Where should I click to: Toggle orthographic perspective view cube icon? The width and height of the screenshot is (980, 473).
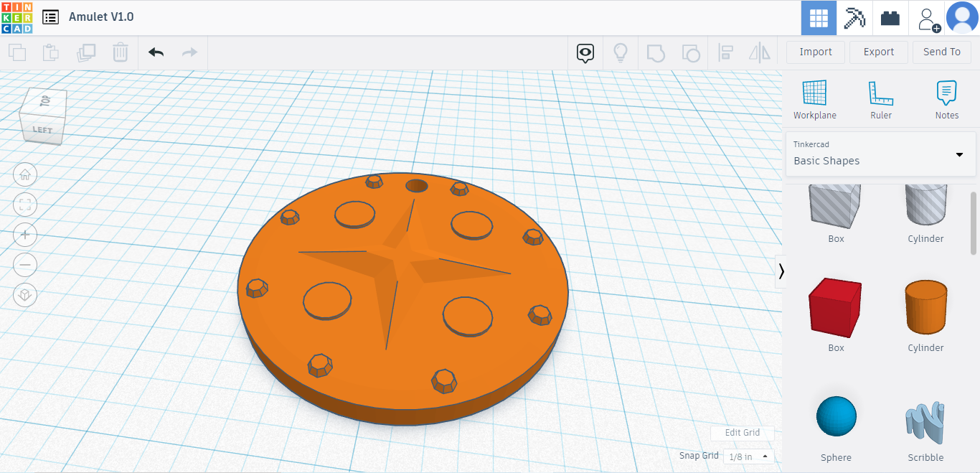(25, 295)
